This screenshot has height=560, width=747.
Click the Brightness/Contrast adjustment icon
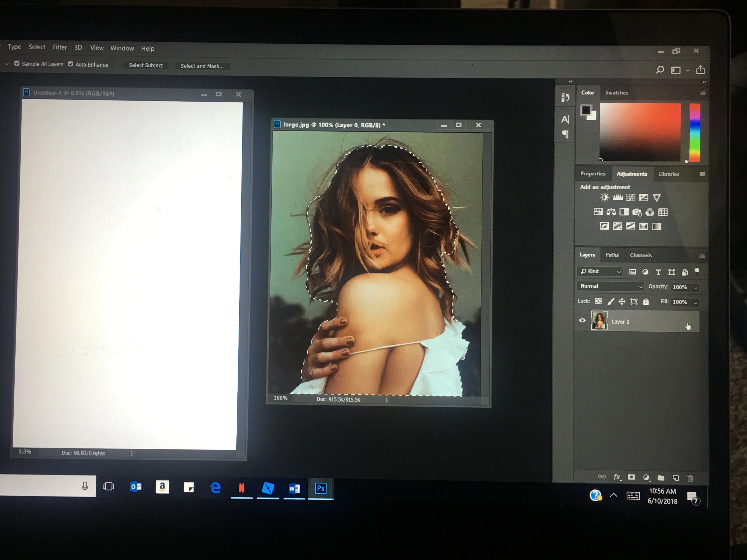[605, 197]
